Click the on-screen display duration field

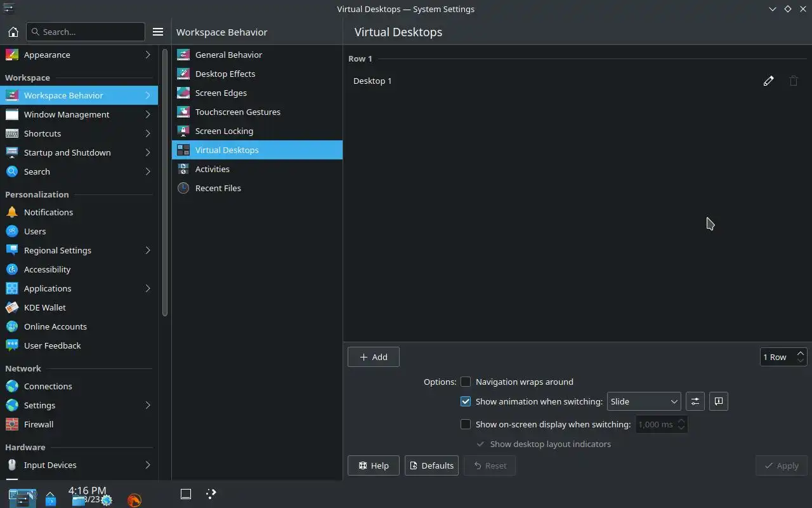pos(662,424)
